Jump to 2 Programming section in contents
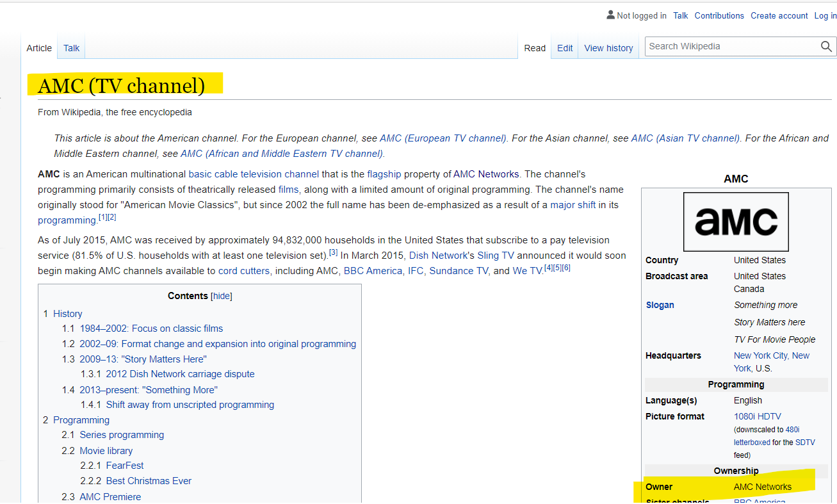The height and width of the screenshot is (504, 837). click(76, 420)
